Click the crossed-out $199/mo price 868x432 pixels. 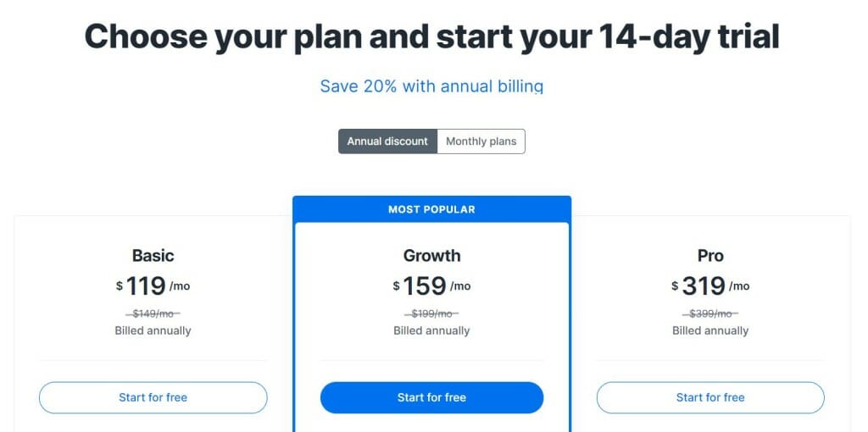pos(431,313)
